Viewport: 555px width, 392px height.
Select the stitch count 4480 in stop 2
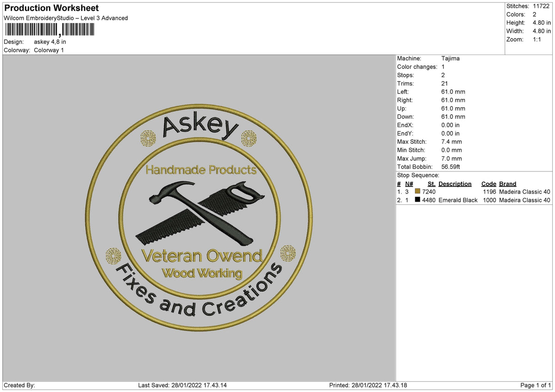pyautogui.click(x=429, y=200)
